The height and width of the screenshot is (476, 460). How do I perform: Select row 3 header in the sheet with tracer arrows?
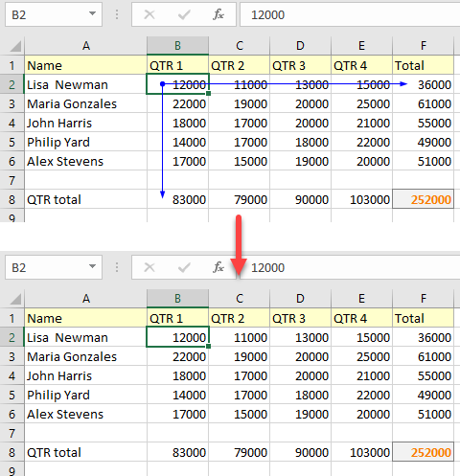tap(12, 103)
